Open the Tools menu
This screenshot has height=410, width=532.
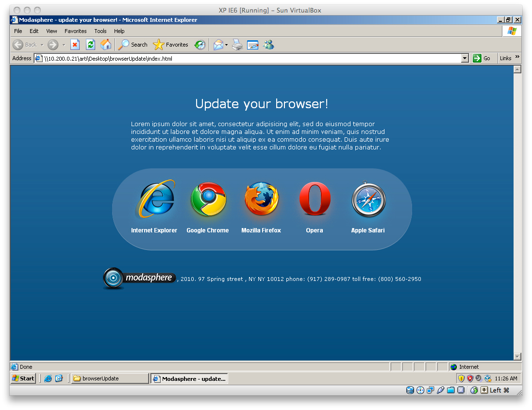pos(100,31)
